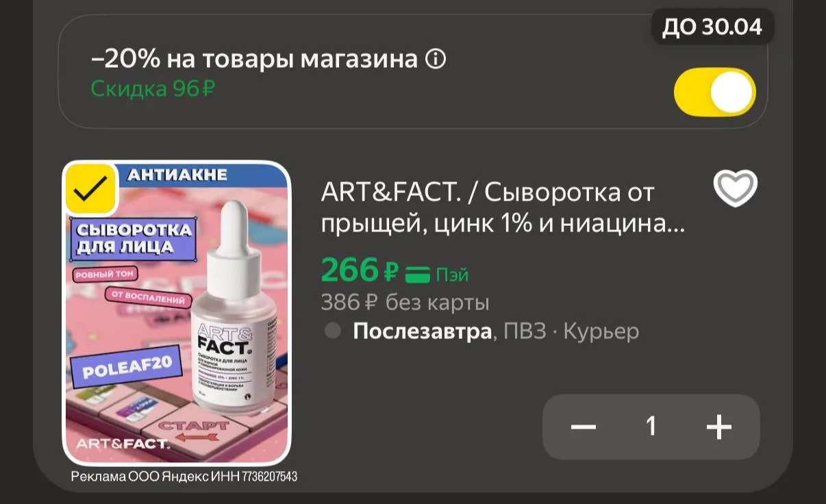Increase item quantity with plus icon

719,427
